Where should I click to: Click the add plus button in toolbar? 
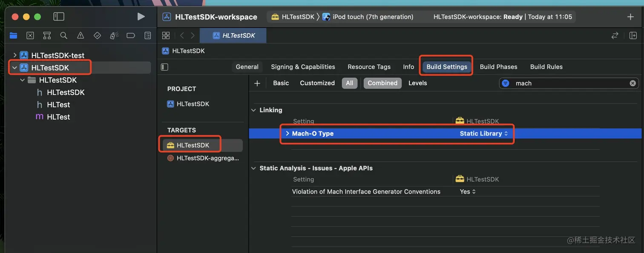coord(630,17)
